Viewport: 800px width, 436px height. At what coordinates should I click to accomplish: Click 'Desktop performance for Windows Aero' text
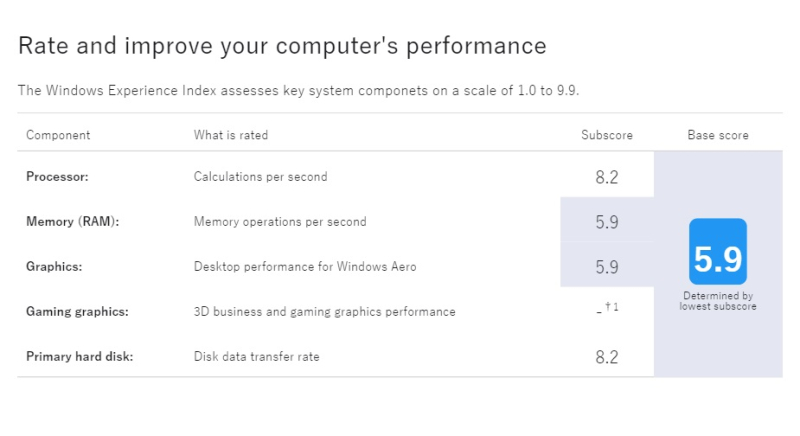click(x=305, y=267)
